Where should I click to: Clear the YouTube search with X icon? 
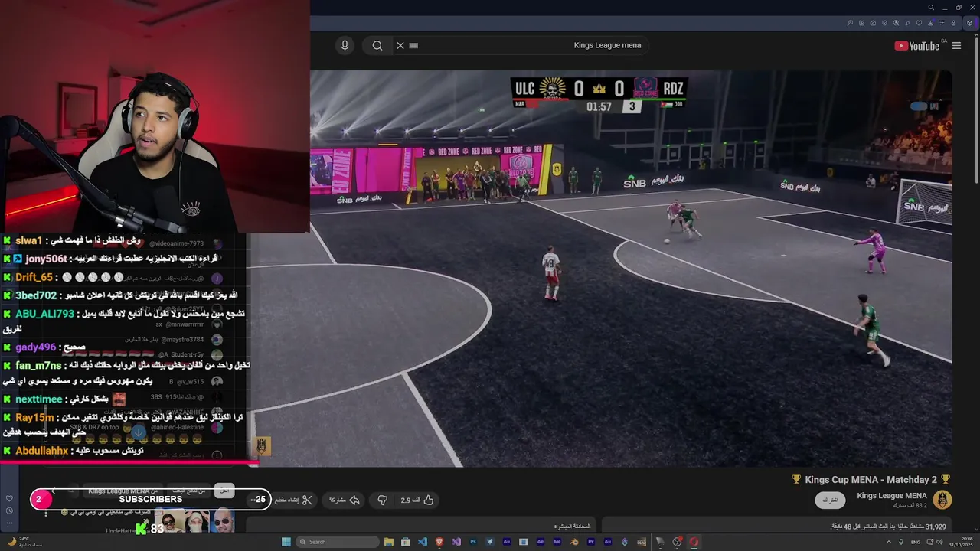400,45
